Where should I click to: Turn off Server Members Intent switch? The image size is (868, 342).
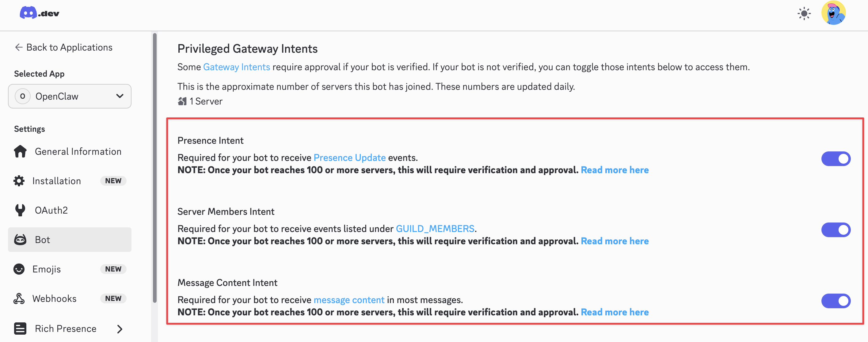coord(836,230)
